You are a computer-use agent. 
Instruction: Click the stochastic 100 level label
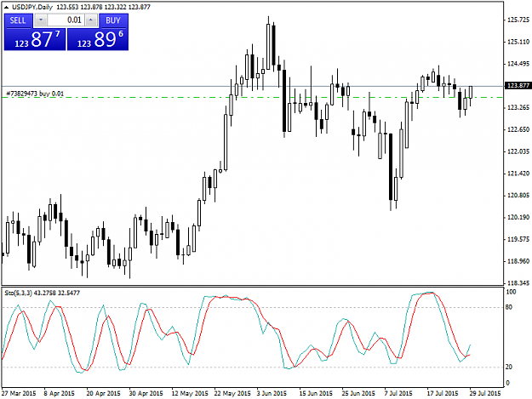coord(511,292)
